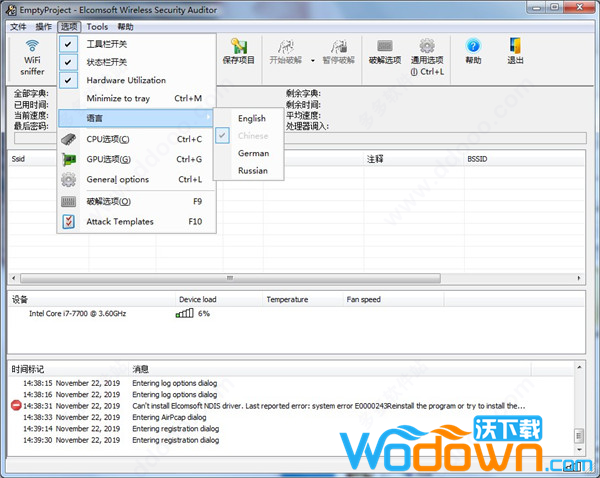600x478 pixels.
Task: Click the 时间标记 column header
Action: [x=69, y=369]
